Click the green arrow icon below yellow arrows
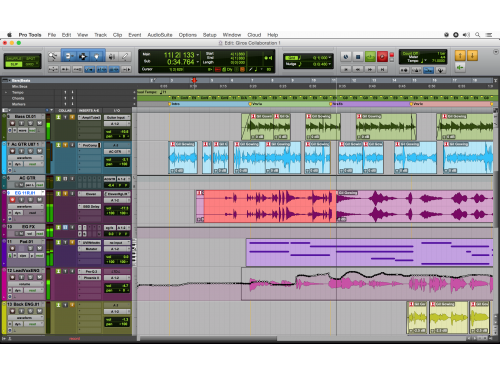500x375 pixels. pos(460,68)
